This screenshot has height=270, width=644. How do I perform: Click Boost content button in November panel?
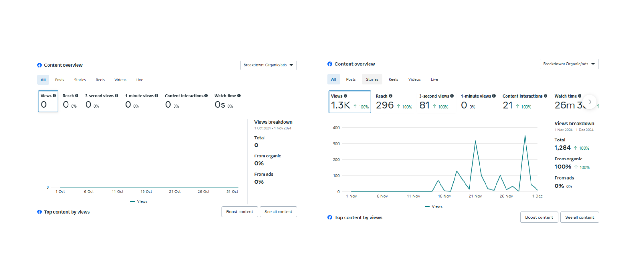[539, 217]
